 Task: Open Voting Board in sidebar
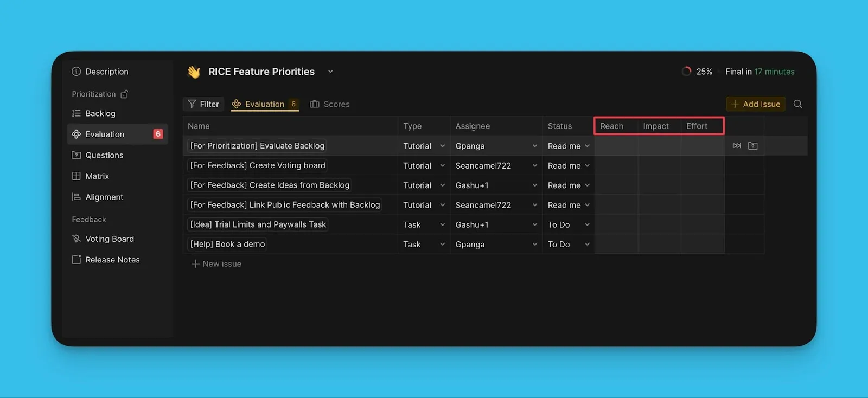[109, 239]
